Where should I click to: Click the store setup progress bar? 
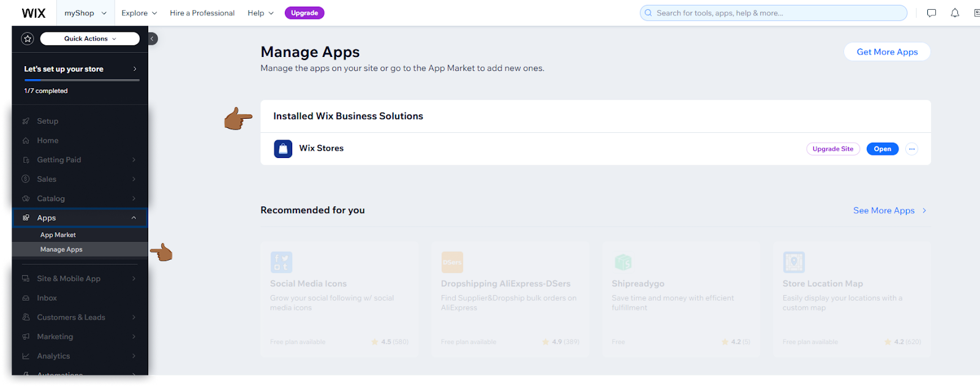(81, 80)
